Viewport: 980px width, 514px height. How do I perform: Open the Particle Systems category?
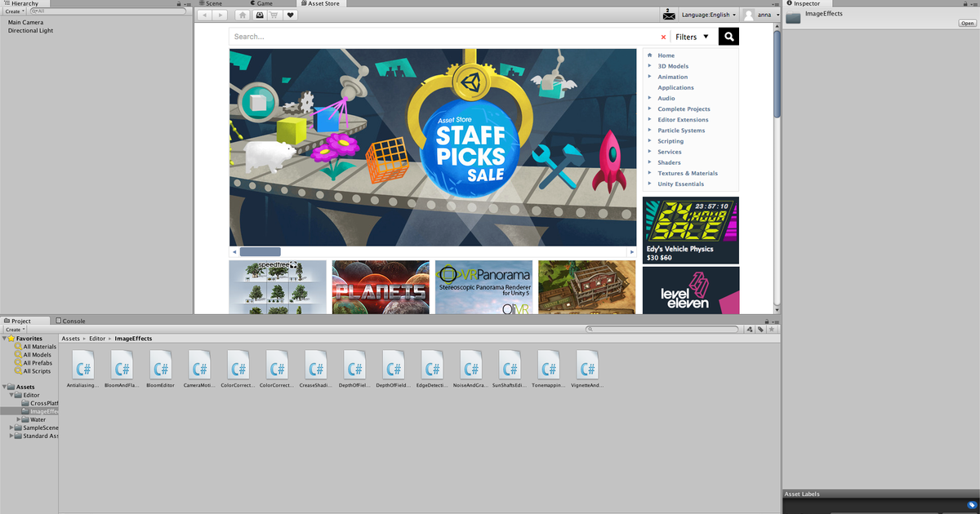pyautogui.click(x=681, y=131)
